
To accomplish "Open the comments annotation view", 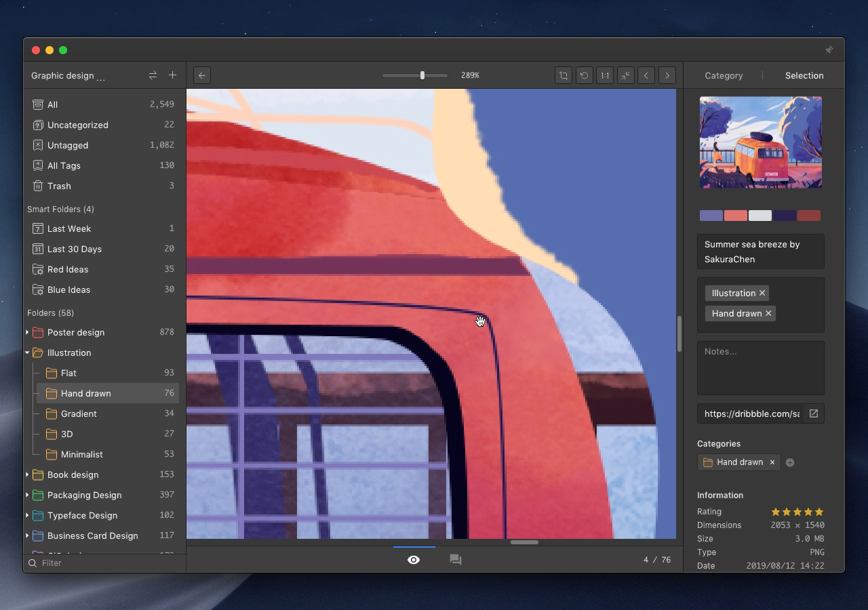I will coord(456,560).
